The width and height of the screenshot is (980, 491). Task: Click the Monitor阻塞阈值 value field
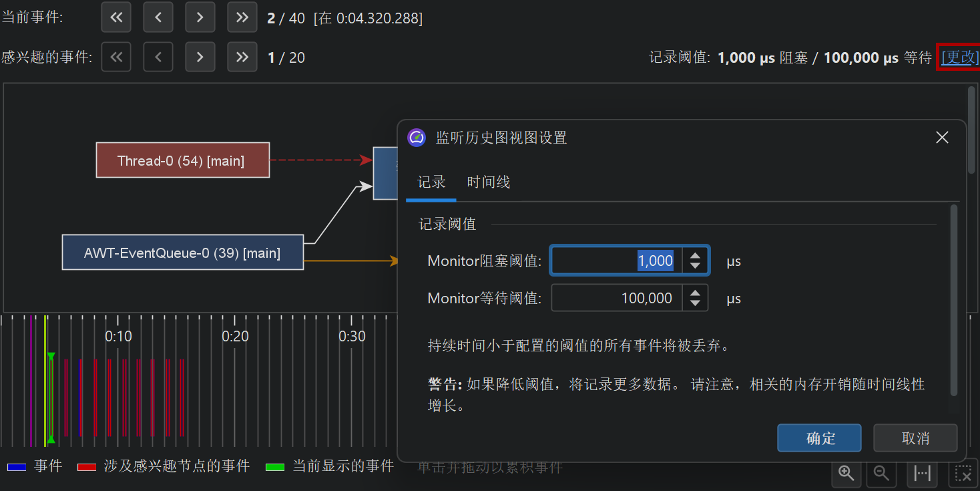pyautogui.click(x=617, y=261)
